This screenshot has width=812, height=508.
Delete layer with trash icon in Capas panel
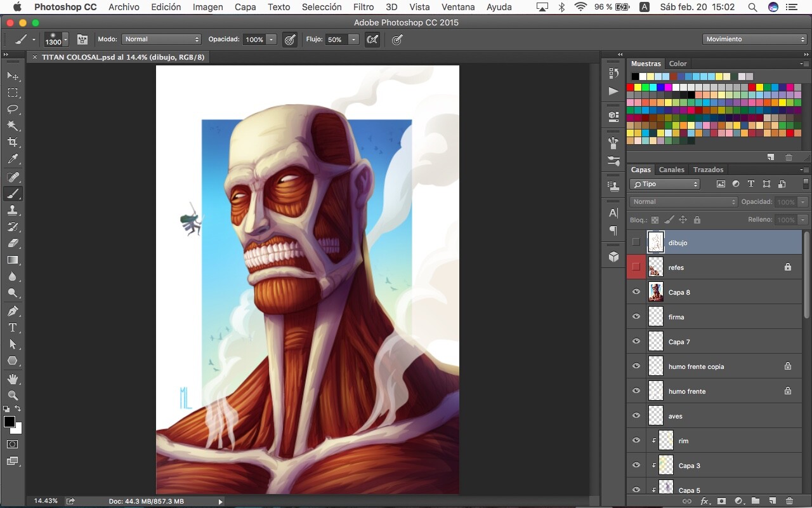point(789,501)
